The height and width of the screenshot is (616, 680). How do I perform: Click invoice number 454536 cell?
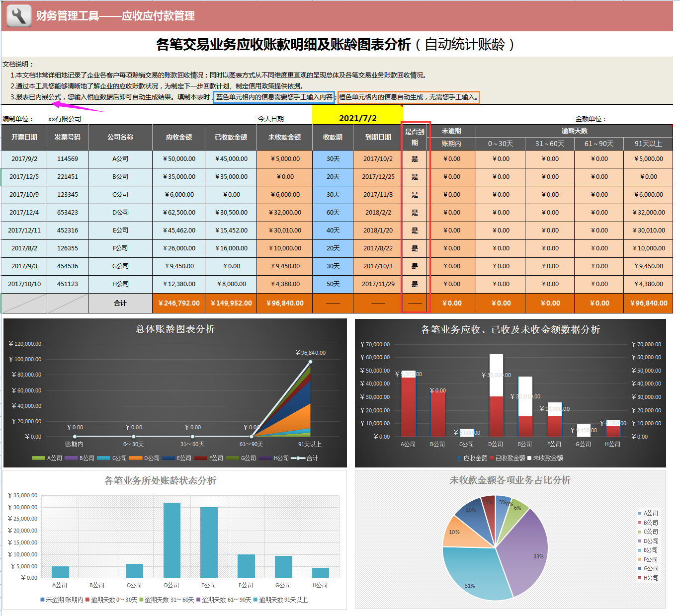click(x=68, y=266)
